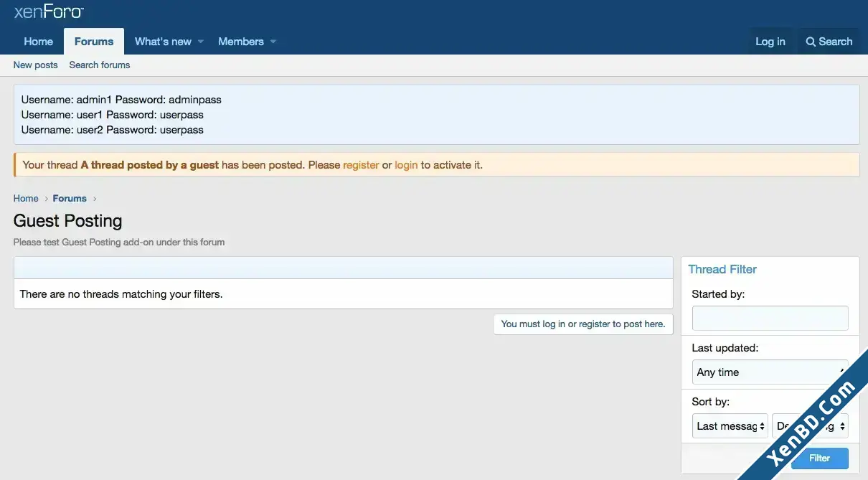Open Search in the navigation bar
The width and height of the screenshot is (868, 480).
tap(829, 42)
